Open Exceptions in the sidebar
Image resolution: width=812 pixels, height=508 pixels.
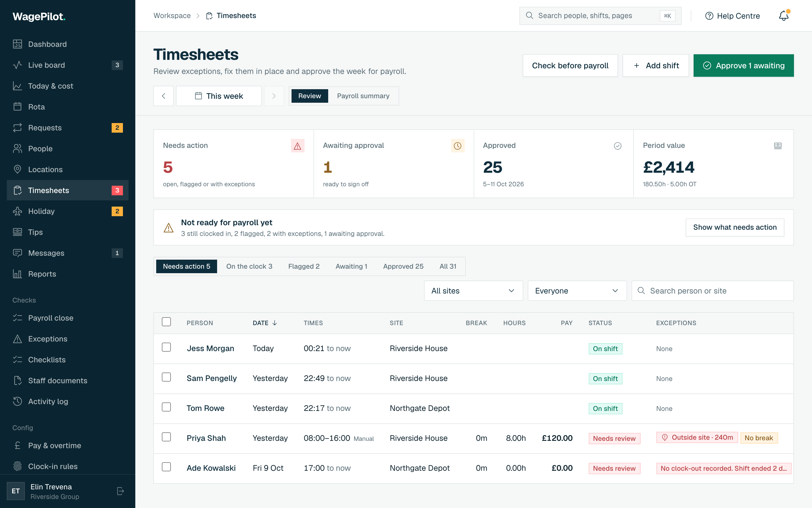point(67,339)
